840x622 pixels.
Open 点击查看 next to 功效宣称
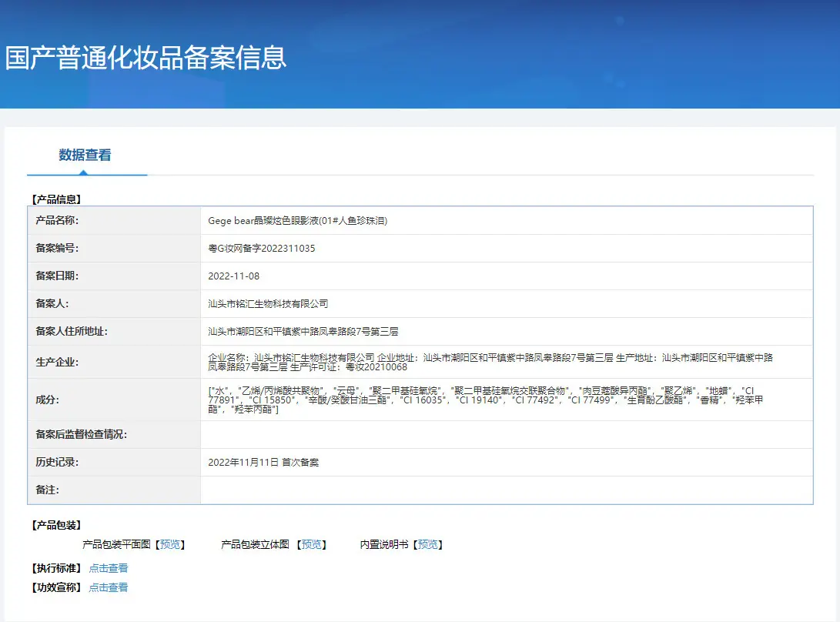click(x=109, y=587)
